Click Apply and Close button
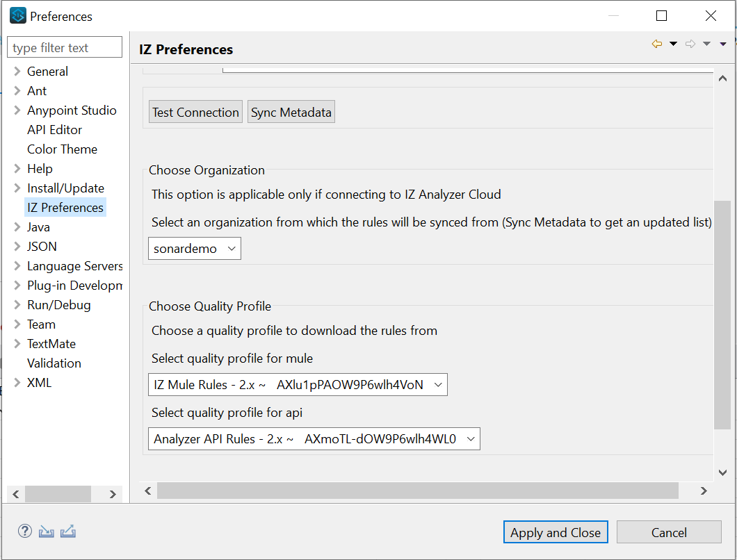 [x=556, y=532]
